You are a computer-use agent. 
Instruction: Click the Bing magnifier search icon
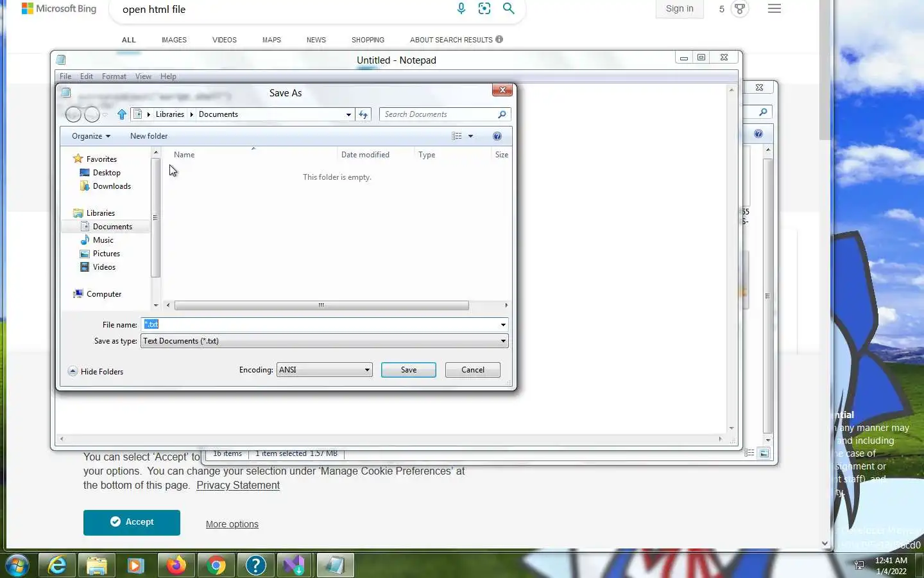(x=508, y=8)
